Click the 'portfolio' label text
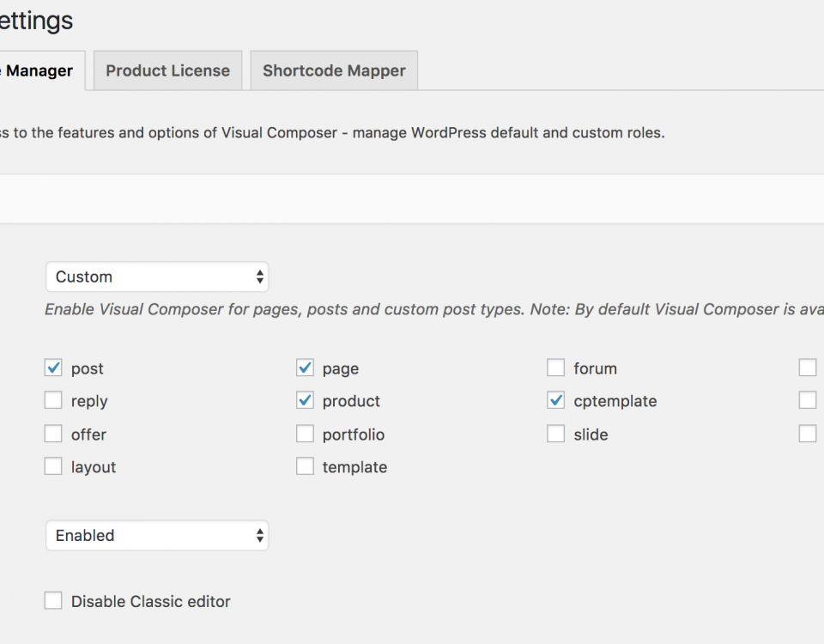Image resolution: width=824 pixels, height=644 pixels. click(x=354, y=434)
